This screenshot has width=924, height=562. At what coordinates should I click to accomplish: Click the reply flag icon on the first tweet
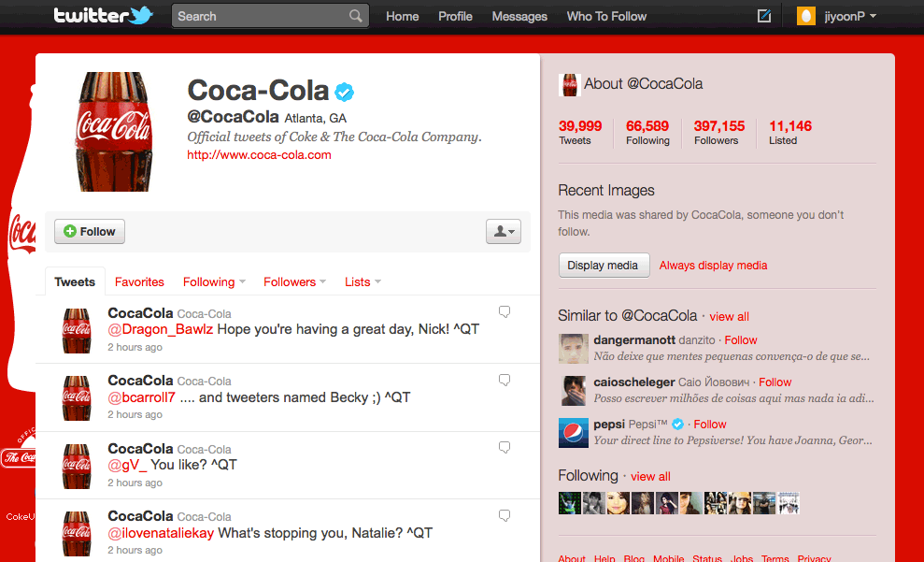point(505,311)
